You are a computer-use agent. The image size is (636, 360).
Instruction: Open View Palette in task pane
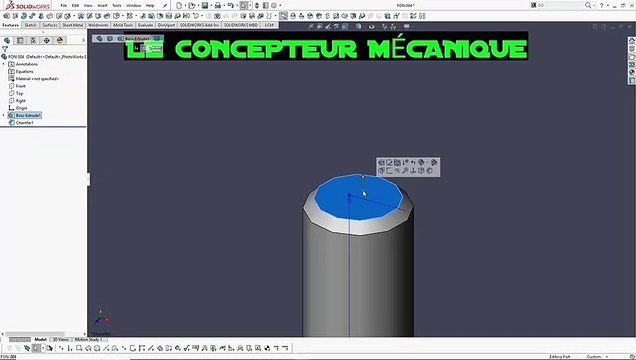[x=632, y=65]
